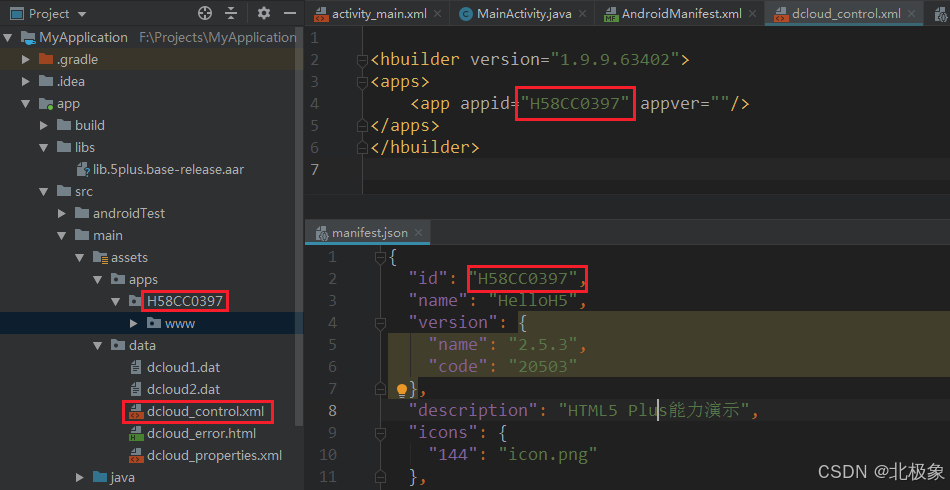Expand the androidTest folder

click(62, 213)
